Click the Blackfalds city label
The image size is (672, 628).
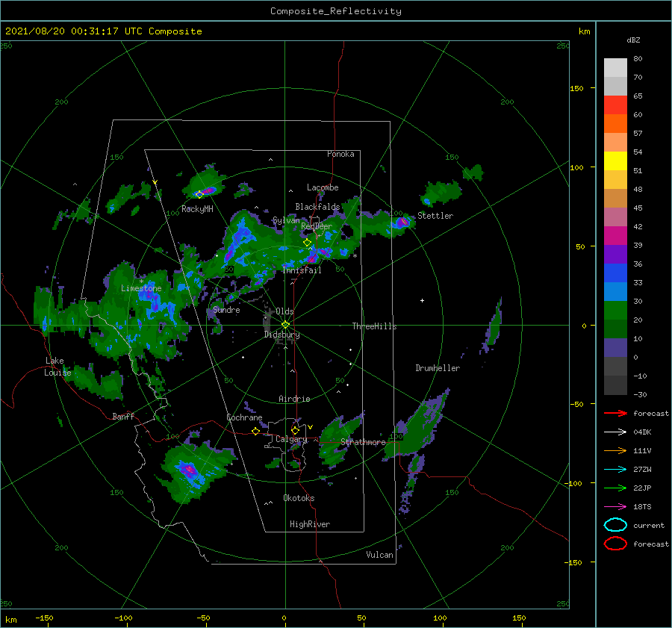(x=317, y=207)
